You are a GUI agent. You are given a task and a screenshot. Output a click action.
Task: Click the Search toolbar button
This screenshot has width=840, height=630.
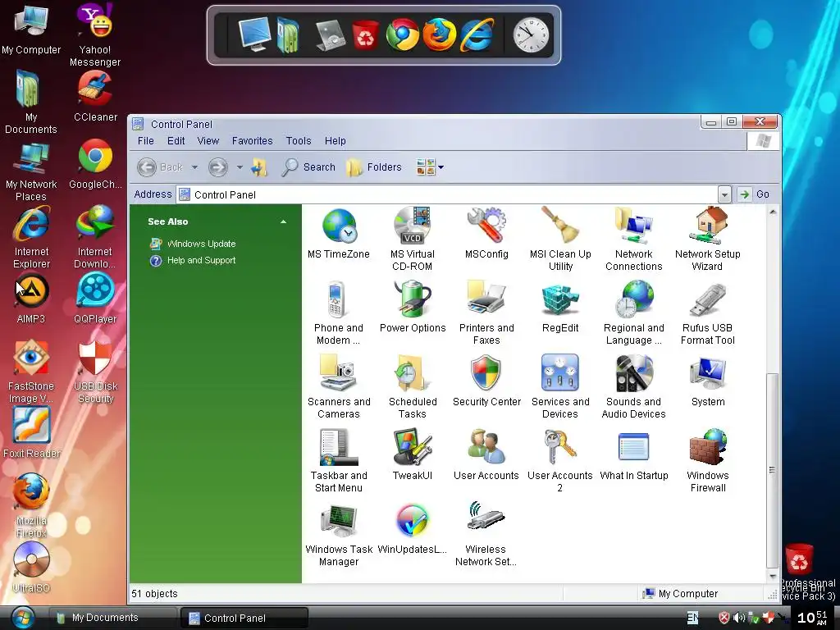coord(309,167)
